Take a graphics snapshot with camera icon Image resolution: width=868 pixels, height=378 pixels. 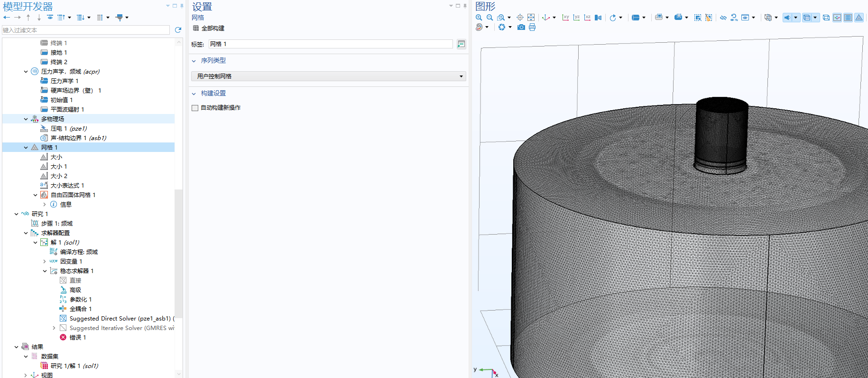(521, 27)
